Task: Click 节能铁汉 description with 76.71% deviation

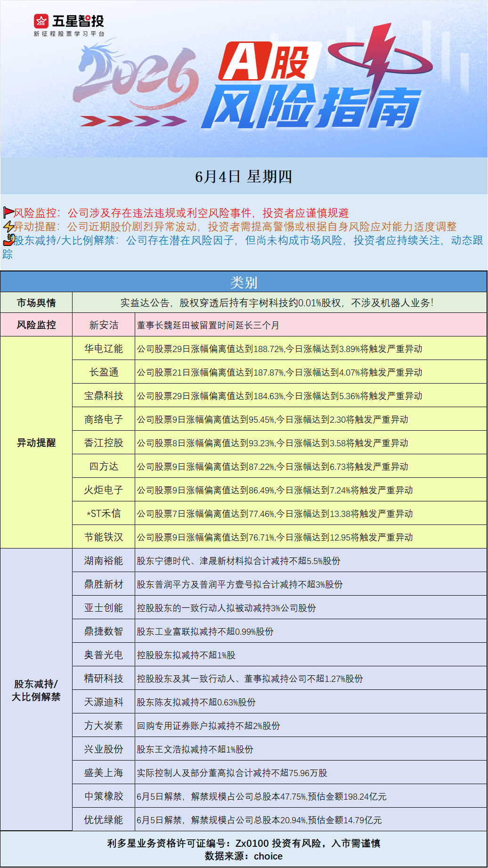Action: tap(275, 537)
